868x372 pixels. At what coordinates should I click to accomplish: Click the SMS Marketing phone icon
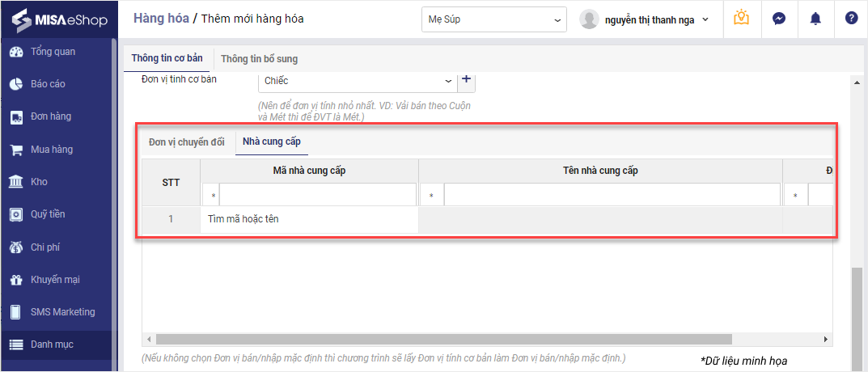click(17, 312)
